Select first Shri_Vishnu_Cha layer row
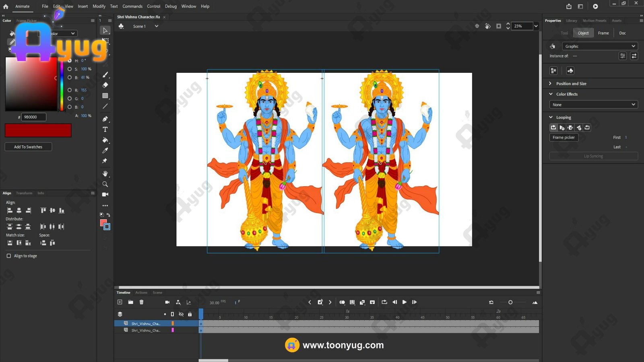 (157, 323)
